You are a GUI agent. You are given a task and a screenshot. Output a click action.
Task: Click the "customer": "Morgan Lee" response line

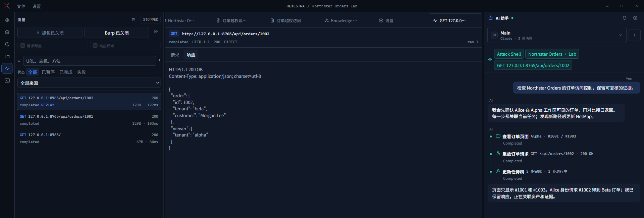coord(199,115)
